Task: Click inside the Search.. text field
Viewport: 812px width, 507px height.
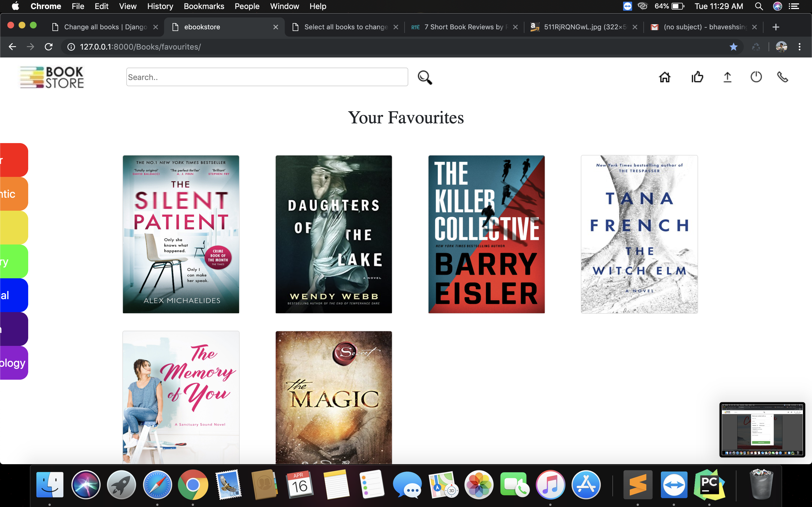Action: coord(267,77)
